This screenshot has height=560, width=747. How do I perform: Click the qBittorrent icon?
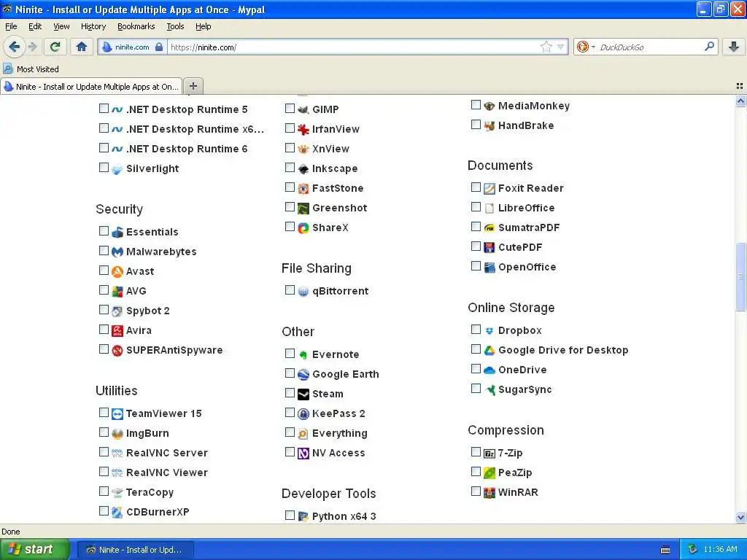[x=303, y=291]
